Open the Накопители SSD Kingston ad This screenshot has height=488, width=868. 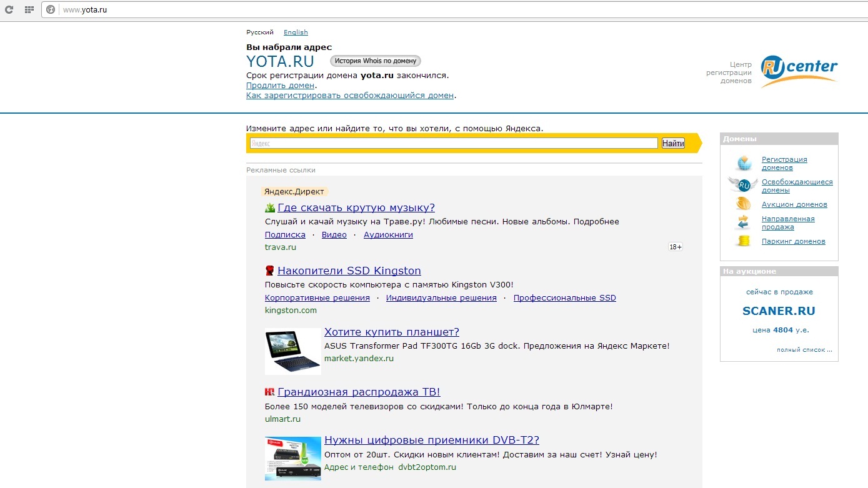tap(349, 271)
